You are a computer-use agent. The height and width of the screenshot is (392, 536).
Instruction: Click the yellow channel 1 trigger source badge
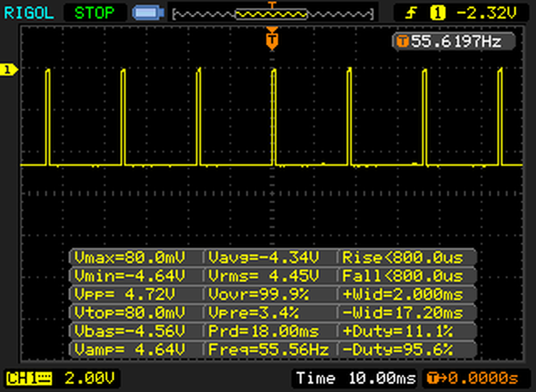[438, 13]
